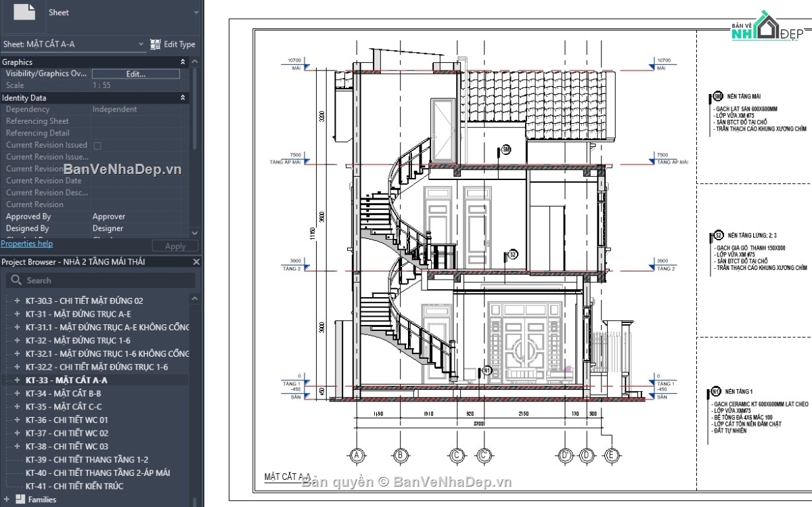Viewport: 812px width, 507px height.
Task: Select sheet KT-38 CHI TIẾT WC 03
Action: pos(67,447)
